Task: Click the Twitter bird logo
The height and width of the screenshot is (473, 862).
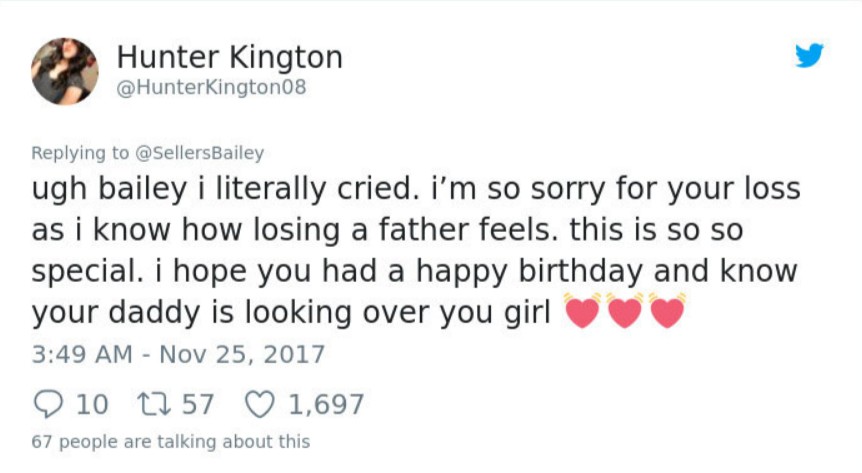Action: [809, 56]
